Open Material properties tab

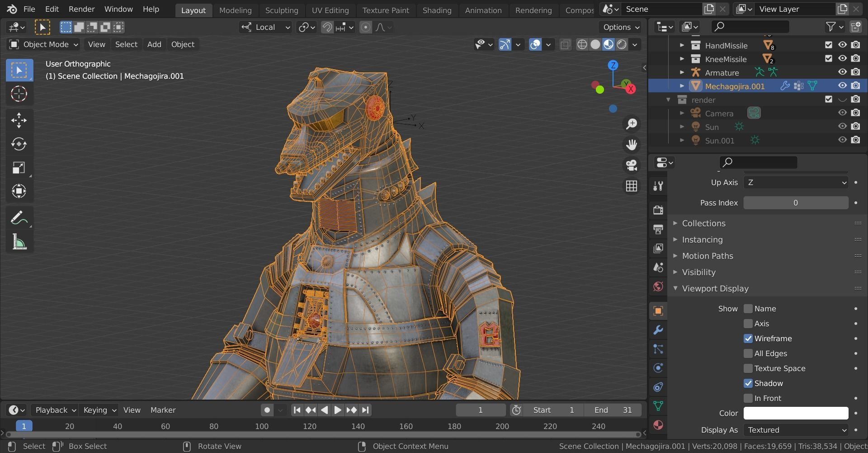[x=658, y=425]
